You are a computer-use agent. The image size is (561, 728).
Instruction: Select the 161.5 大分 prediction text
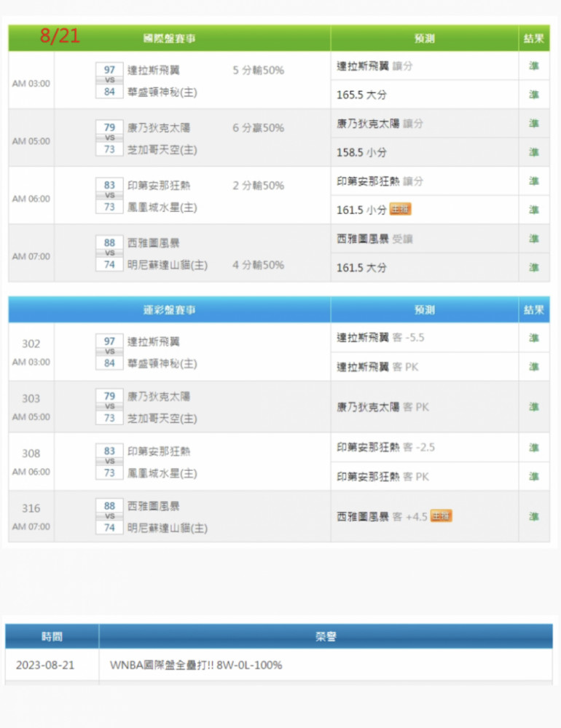click(x=361, y=267)
